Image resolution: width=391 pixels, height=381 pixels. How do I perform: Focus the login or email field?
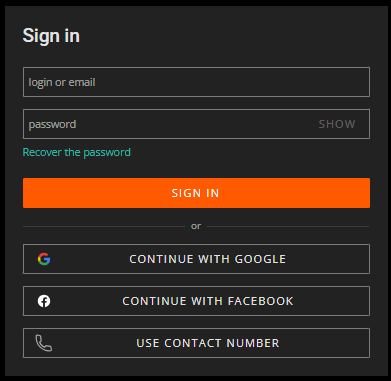[196, 82]
